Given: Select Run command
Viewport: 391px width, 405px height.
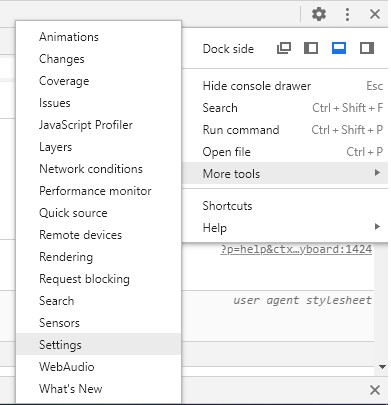Looking at the screenshot, I should (x=285, y=130).
